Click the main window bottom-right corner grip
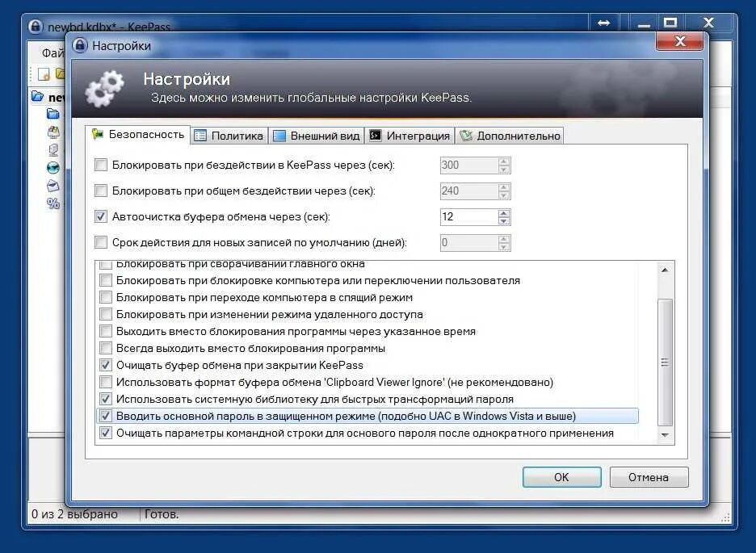 [725, 517]
